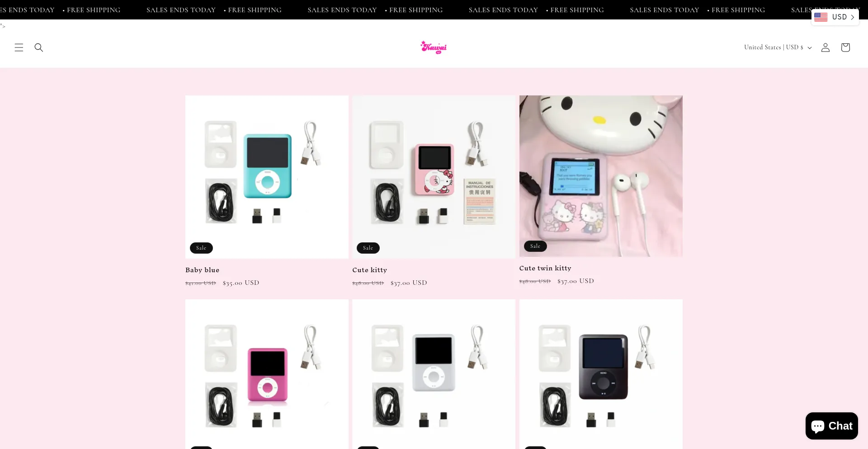Viewport: 868px width, 449px height.
Task: Open the Baby blue product title
Action: coord(203,270)
